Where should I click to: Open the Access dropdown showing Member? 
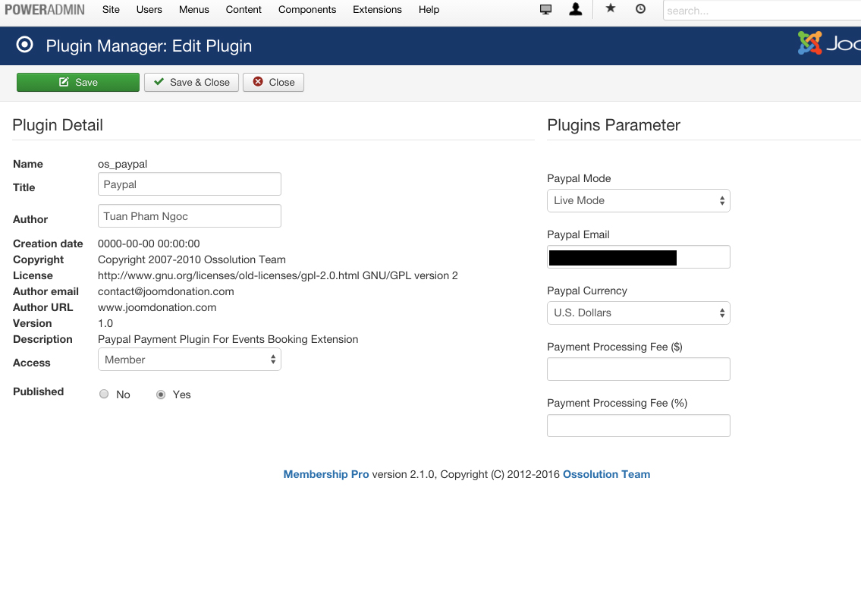click(190, 360)
